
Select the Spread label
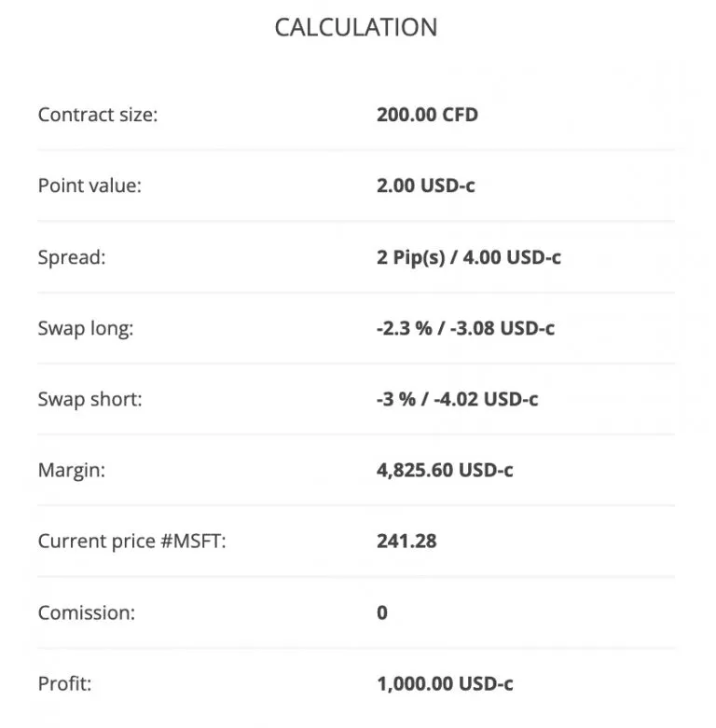pos(72,257)
